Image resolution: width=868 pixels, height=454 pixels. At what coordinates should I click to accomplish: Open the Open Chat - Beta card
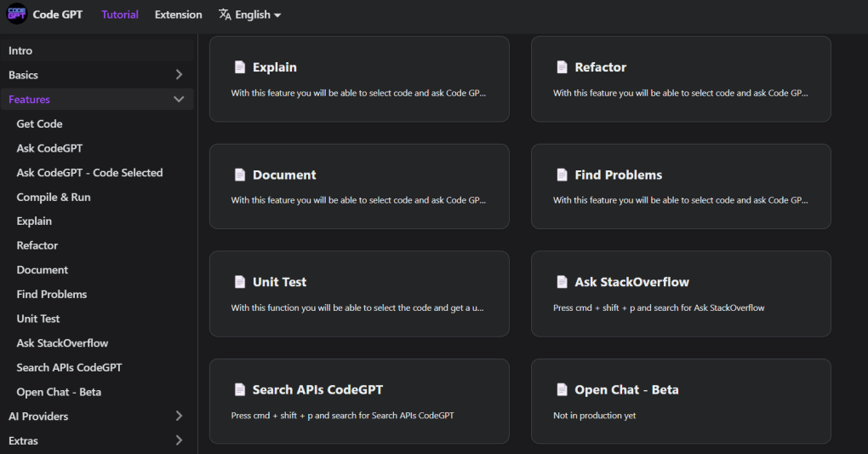[681, 400]
